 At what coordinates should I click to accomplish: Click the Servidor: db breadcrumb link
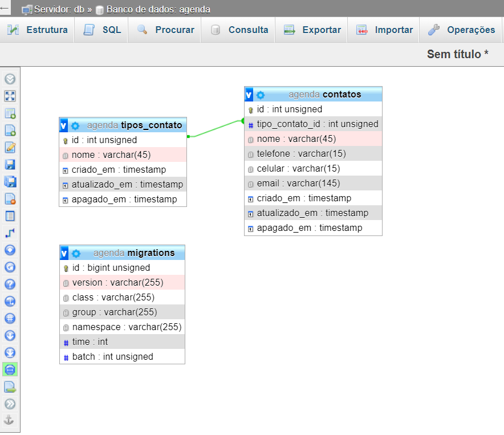click(x=59, y=9)
